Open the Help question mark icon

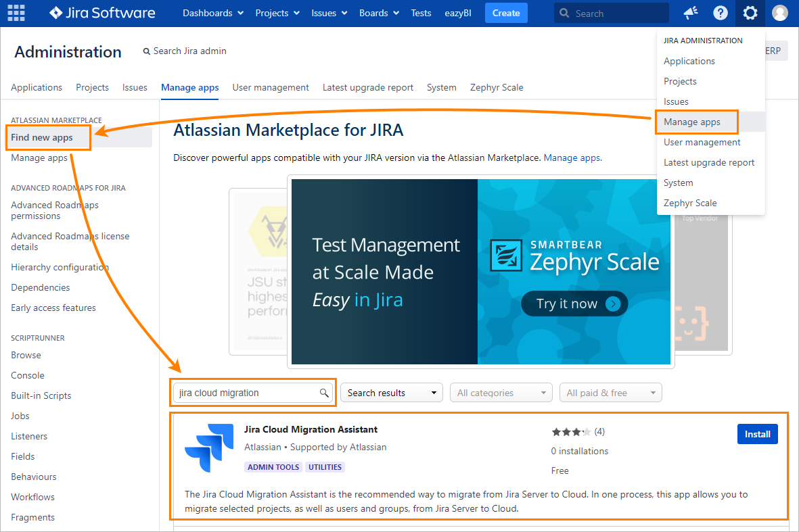pyautogui.click(x=720, y=13)
